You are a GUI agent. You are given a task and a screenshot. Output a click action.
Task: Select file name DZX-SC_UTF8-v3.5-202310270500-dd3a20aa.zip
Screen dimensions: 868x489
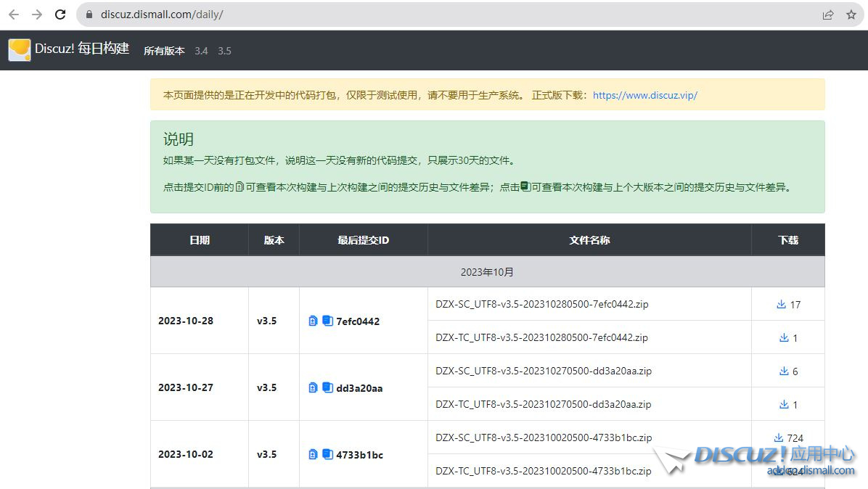tap(544, 371)
